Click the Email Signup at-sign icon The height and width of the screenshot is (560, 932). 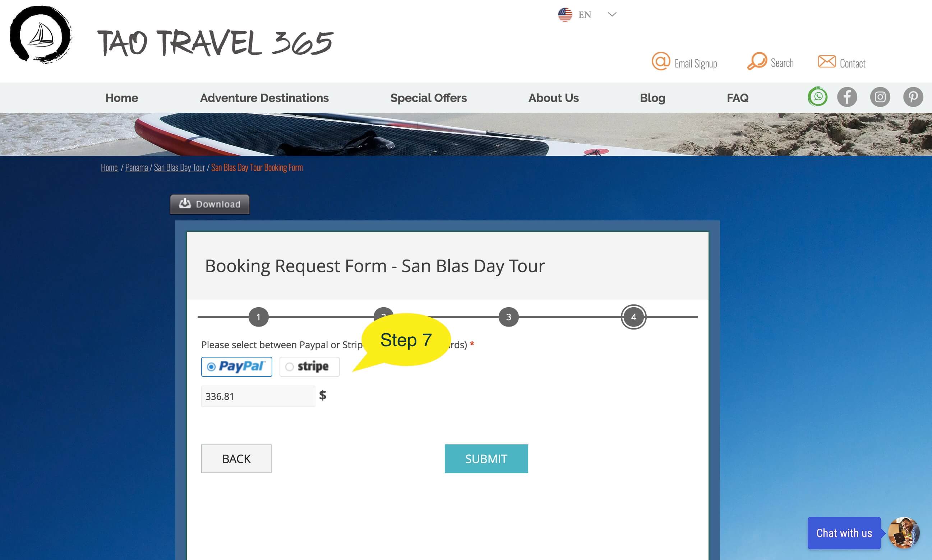[661, 61]
